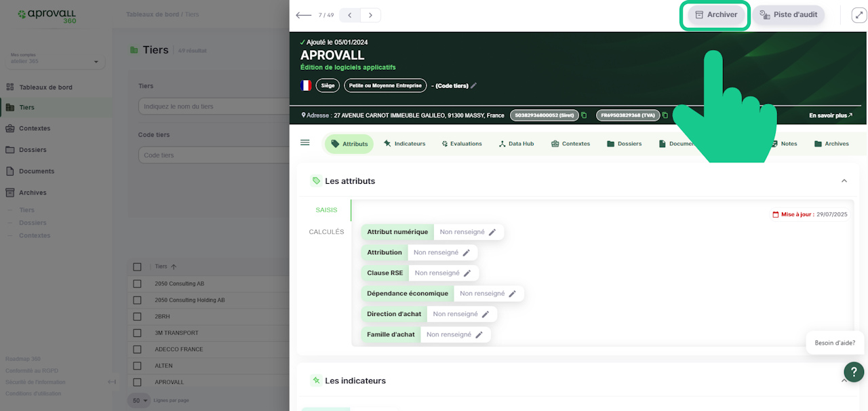Go to the previous tiers record

pos(350,15)
